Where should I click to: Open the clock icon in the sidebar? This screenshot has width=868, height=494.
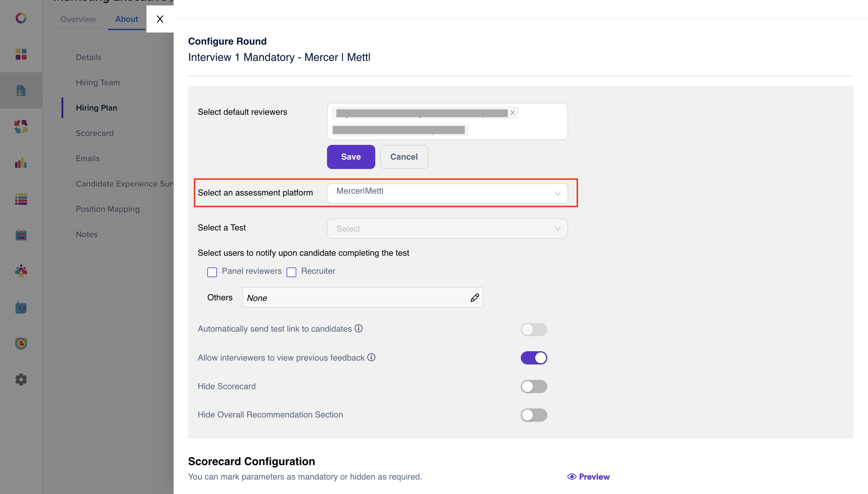21,343
